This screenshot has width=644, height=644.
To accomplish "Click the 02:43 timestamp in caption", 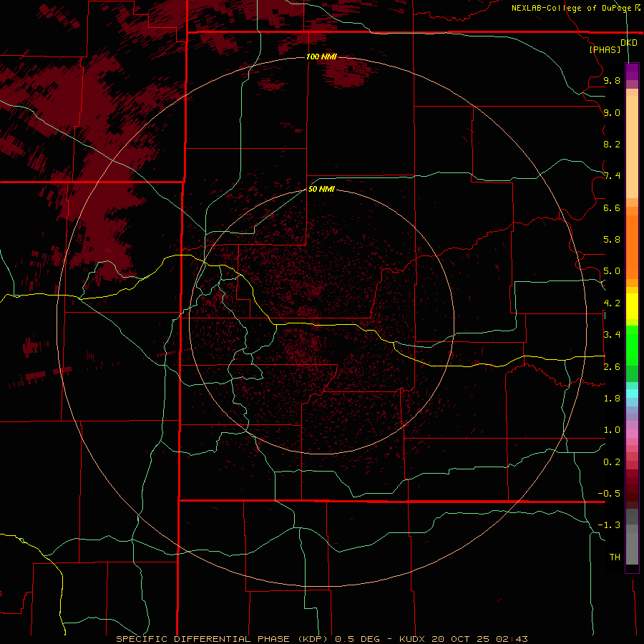I will (512, 639).
